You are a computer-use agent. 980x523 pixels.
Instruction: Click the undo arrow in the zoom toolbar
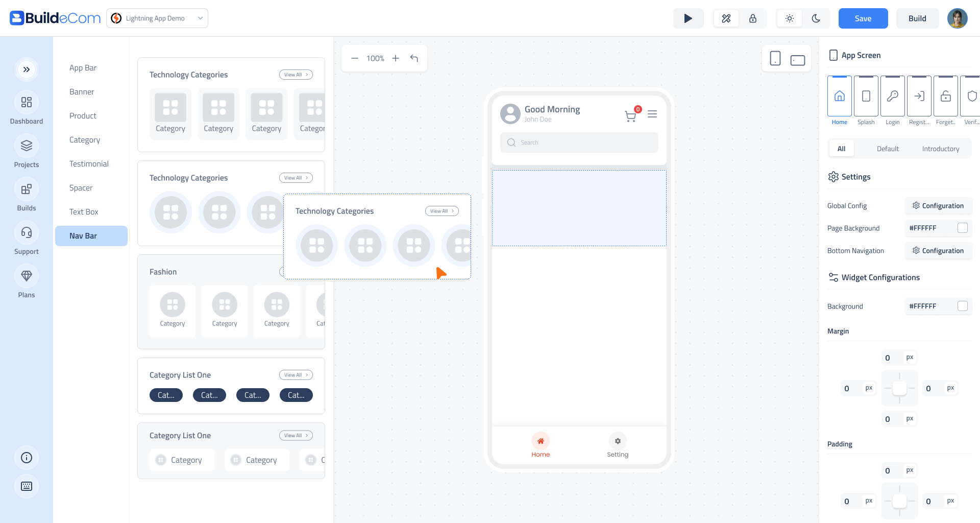pos(414,58)
